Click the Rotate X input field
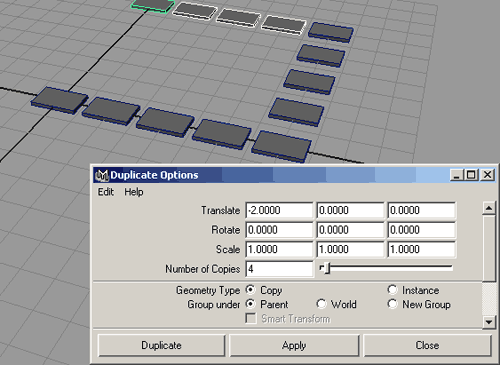 pyautogui.click(x=279, y=230)
